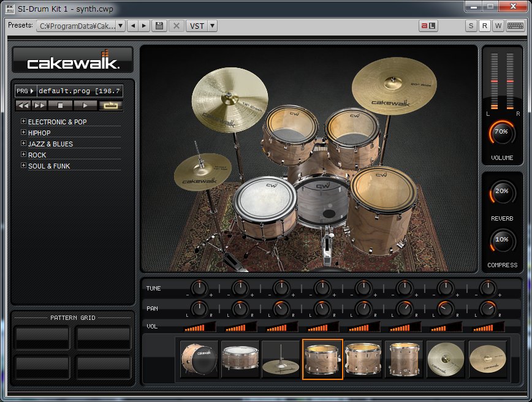Select the SOUL & FUNK pattern folder label
The height and width of the screenshot is (402, 532).
pyautogui.click(x=49, y=166)
